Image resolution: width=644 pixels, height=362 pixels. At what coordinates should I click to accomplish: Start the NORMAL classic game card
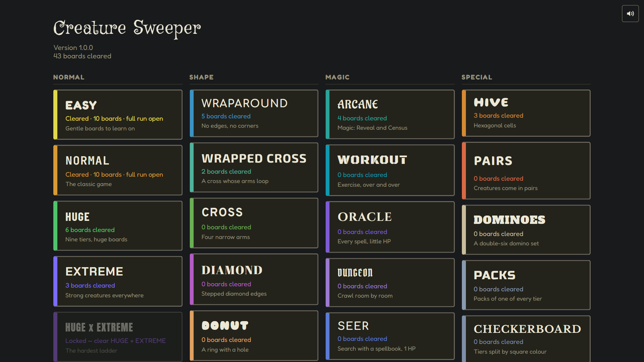coord(118,170)
